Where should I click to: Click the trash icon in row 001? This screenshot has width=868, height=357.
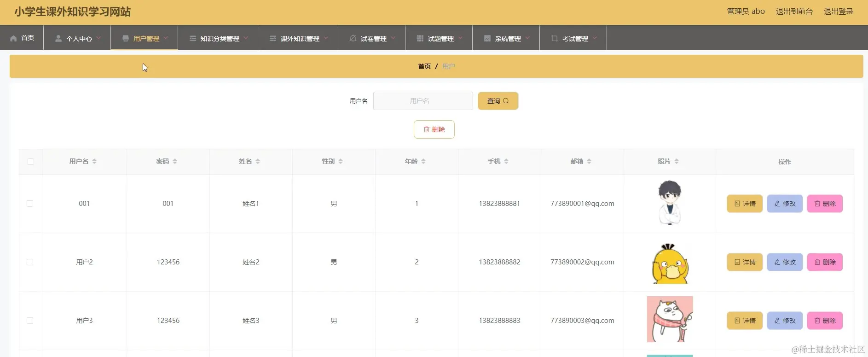[x=817, y=204]
